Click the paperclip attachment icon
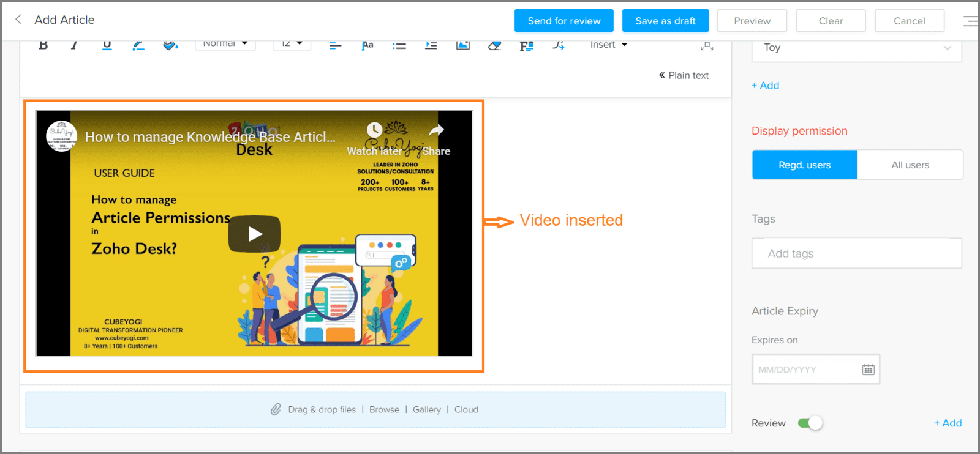Screen dimensions: 980x454 click(276, 409)
